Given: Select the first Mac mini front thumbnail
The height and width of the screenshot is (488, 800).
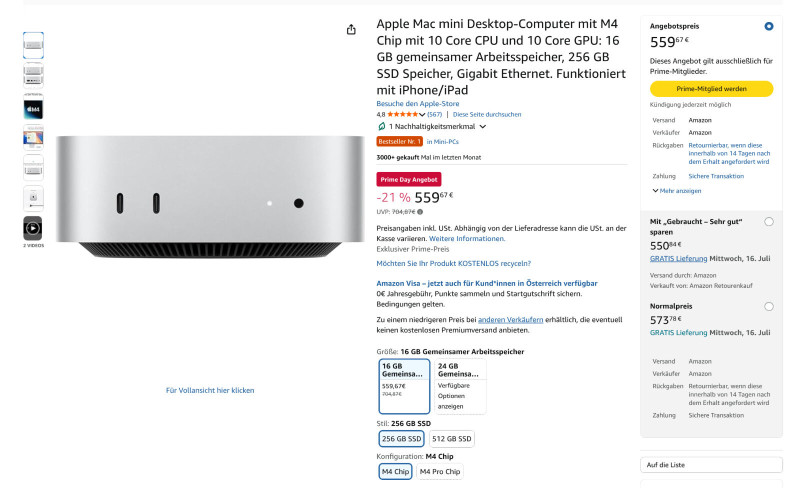Looking at the screenshot, I should [x=33, y=45].
